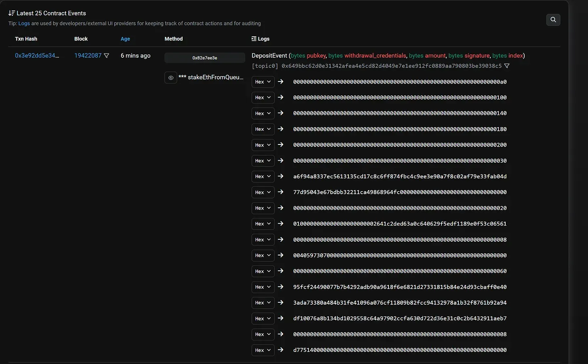
Task: Open the Hex dropdown on the 77d95043 row
Action: 263,192
